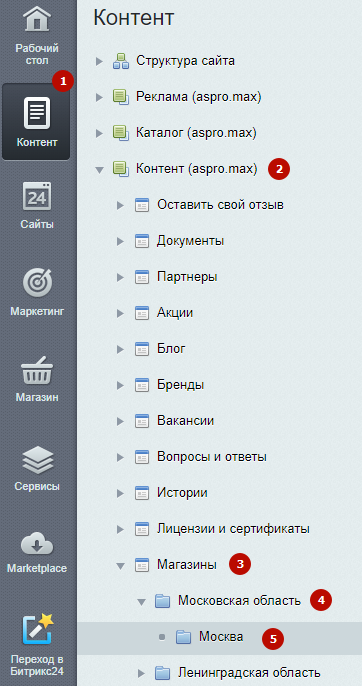Screen dimensions: 362x686
Task: Click the Реклама (aspro.max) infoblock type icon
Action: point(121,97)
